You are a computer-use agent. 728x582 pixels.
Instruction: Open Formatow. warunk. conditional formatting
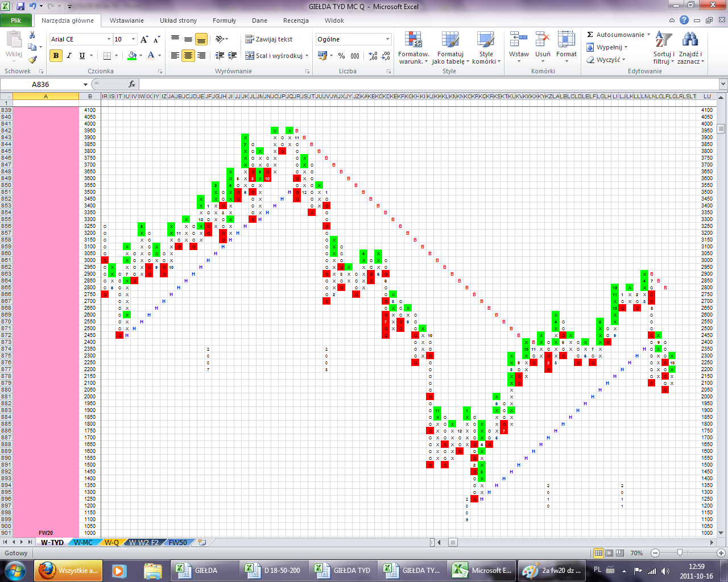pyautogui.click(x=413, y=48)
